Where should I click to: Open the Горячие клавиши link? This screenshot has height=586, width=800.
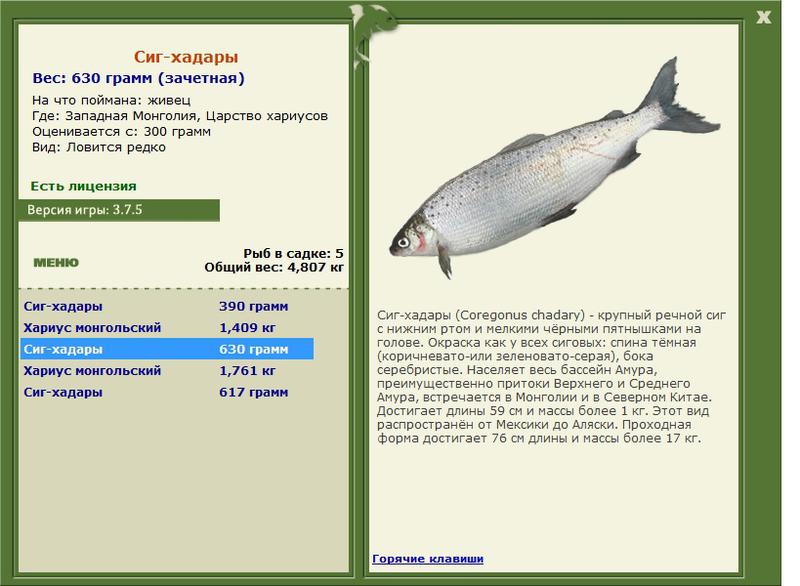click(x=428, y=558)
